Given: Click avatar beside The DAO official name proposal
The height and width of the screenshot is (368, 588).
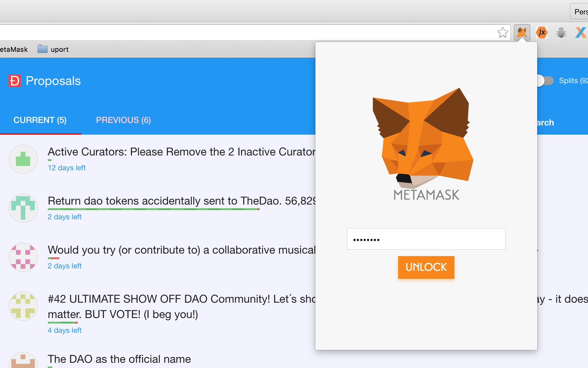Looking at the screenshot, I should [23, 361].
